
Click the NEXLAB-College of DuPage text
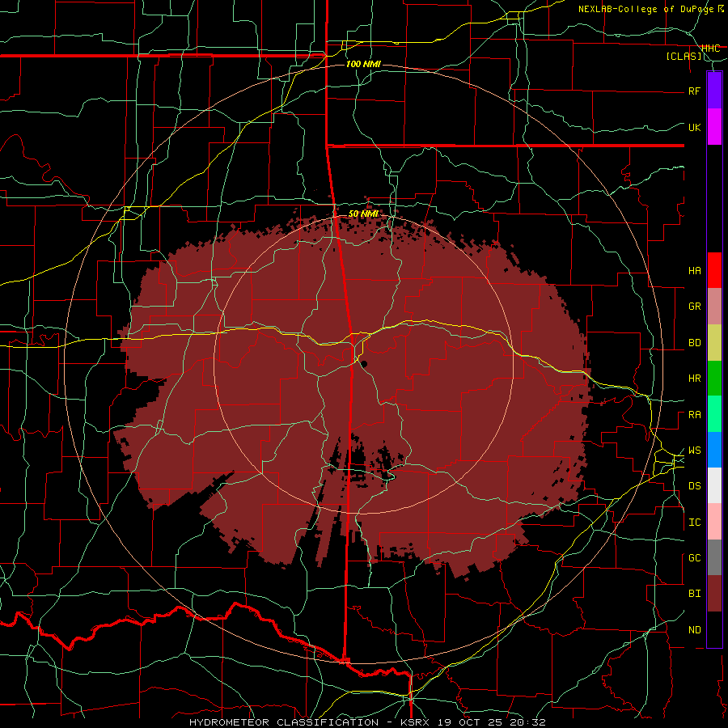click(647, 9)
